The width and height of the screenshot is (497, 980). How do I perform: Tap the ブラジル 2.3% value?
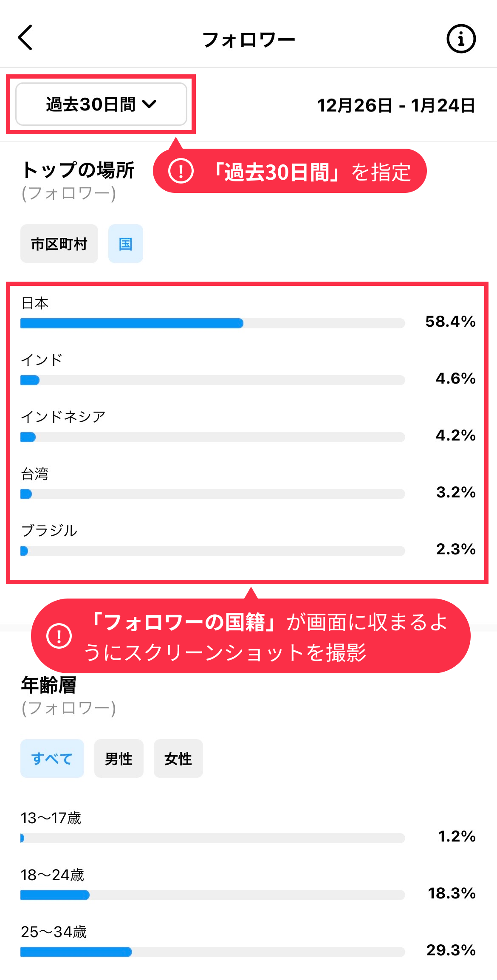(x=456, y=549)
